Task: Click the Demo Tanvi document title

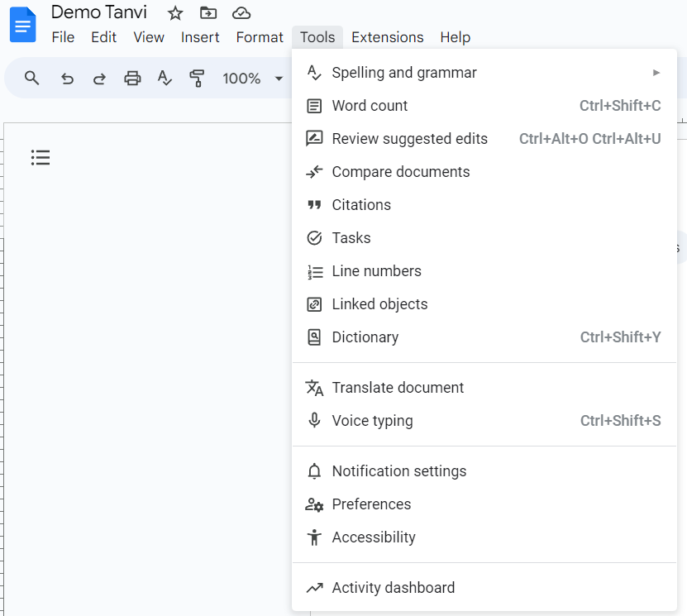Action: click(x=99, y=12)
